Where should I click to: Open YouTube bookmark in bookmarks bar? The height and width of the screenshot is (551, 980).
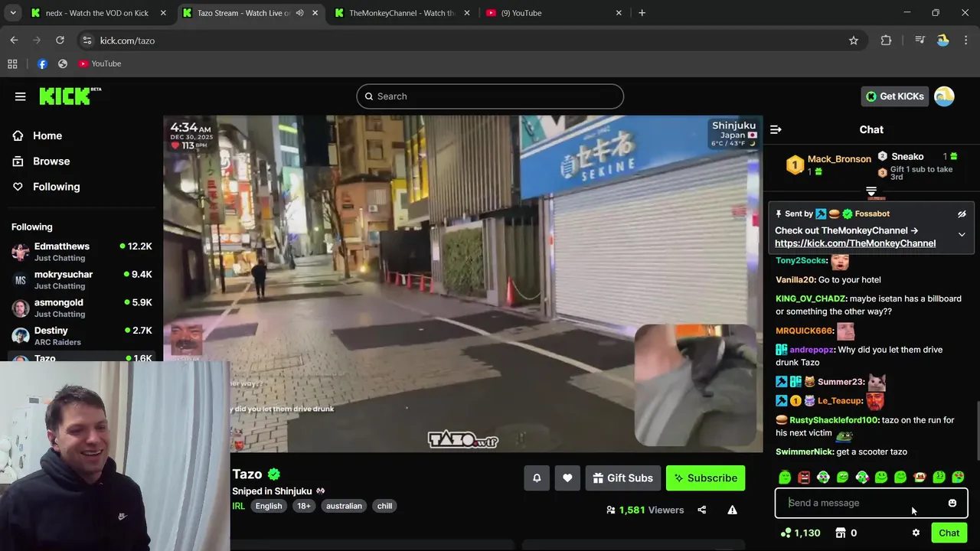[x=100, y=64]
